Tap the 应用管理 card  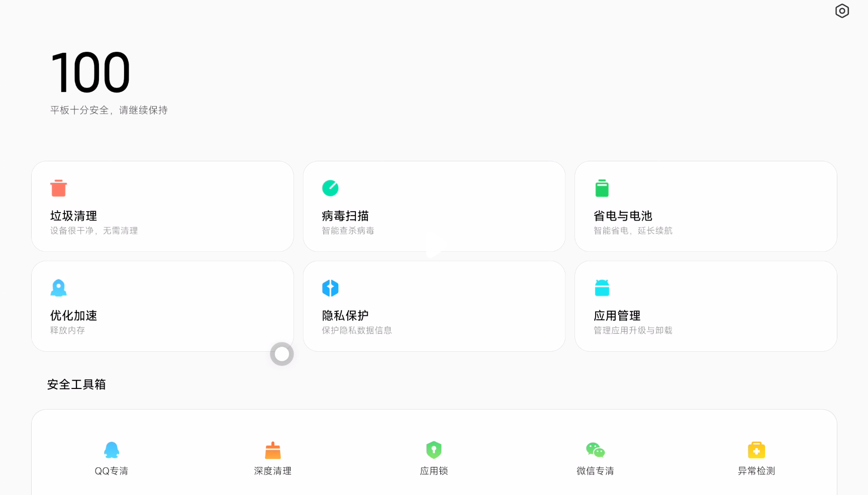[x=706, y=306]
